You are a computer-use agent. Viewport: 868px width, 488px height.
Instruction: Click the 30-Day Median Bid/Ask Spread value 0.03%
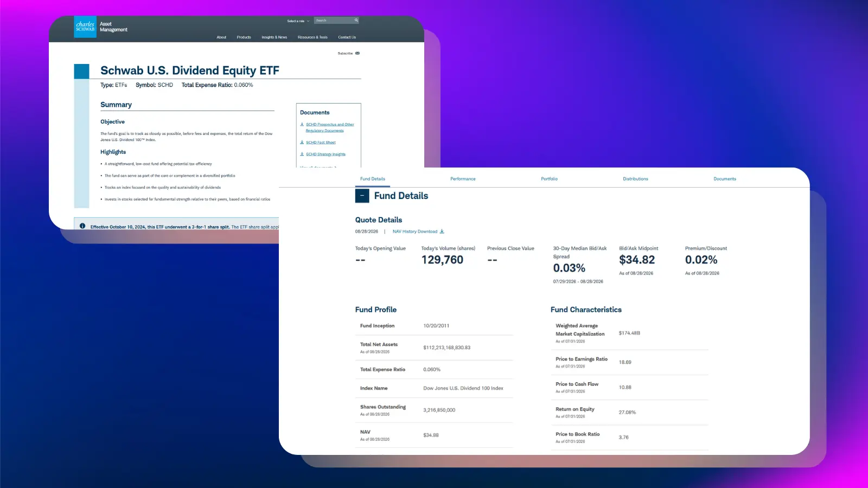569,268
